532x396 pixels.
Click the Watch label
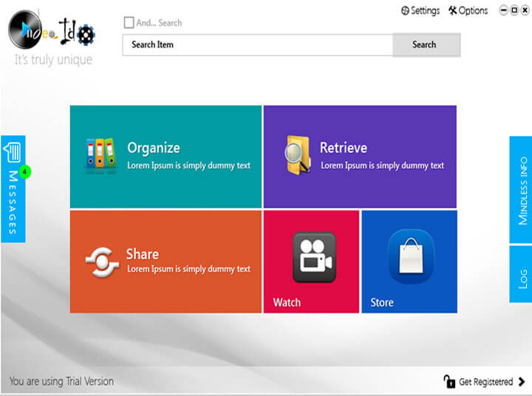(287, 302)
